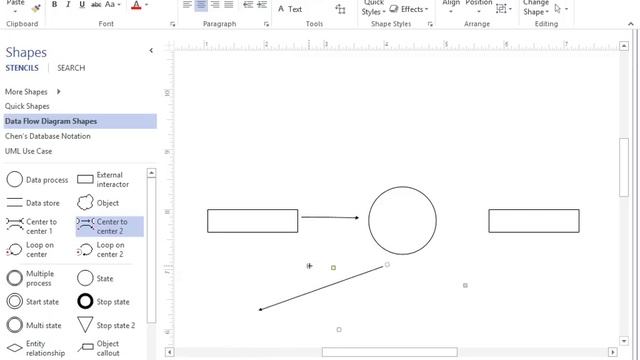640x360 pixels.
Task: Select the Object callout shape
Action: click(98, 348)
